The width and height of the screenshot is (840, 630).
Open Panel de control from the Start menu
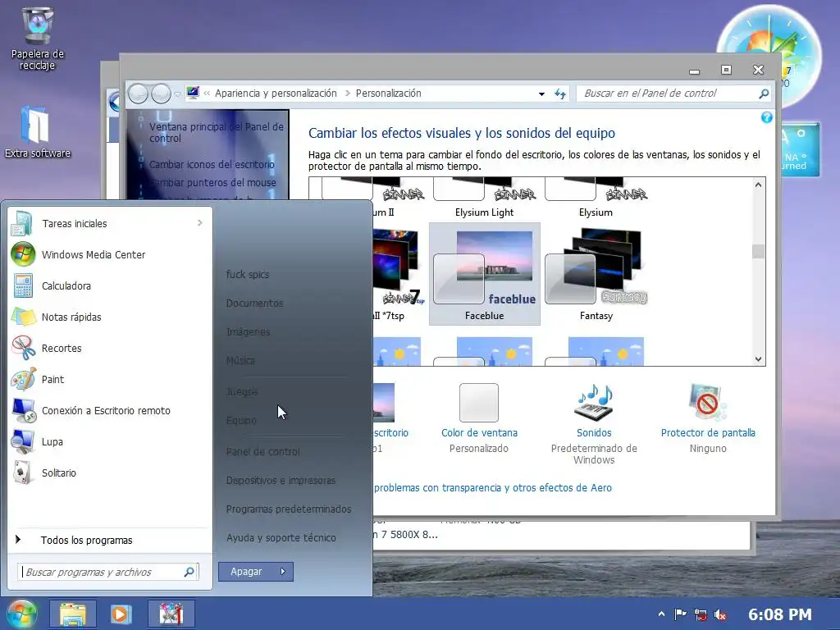pos(263,452)
